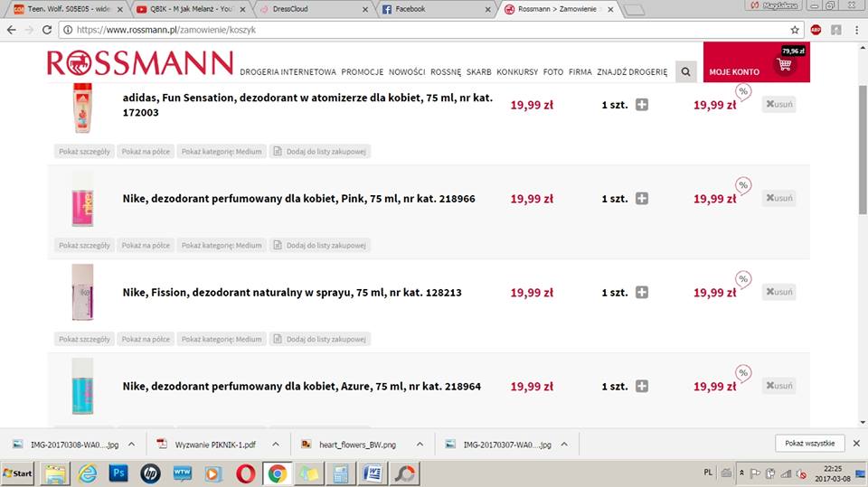Bookmark this page with the star icon

[795, 30]
